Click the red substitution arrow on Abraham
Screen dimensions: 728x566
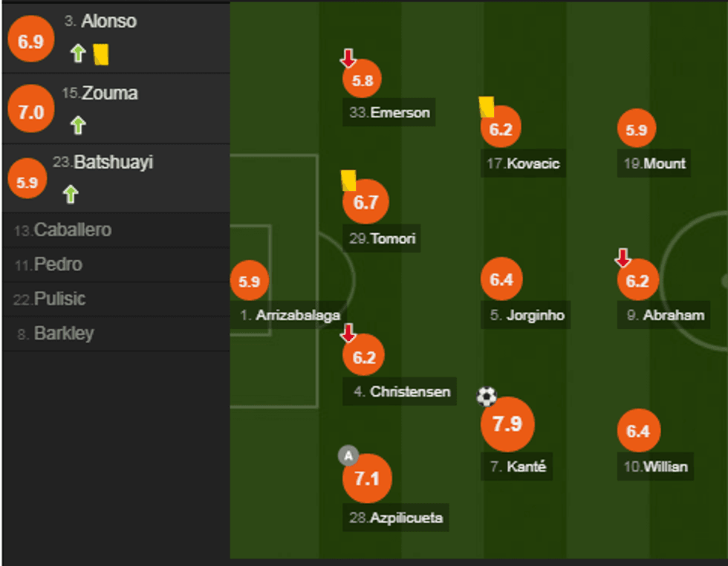623,258
